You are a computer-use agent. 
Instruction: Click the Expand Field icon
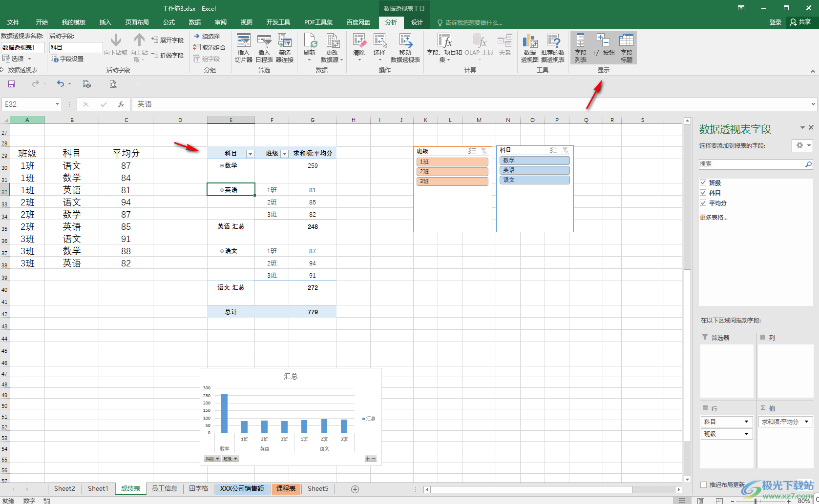[x=168, y=40]
